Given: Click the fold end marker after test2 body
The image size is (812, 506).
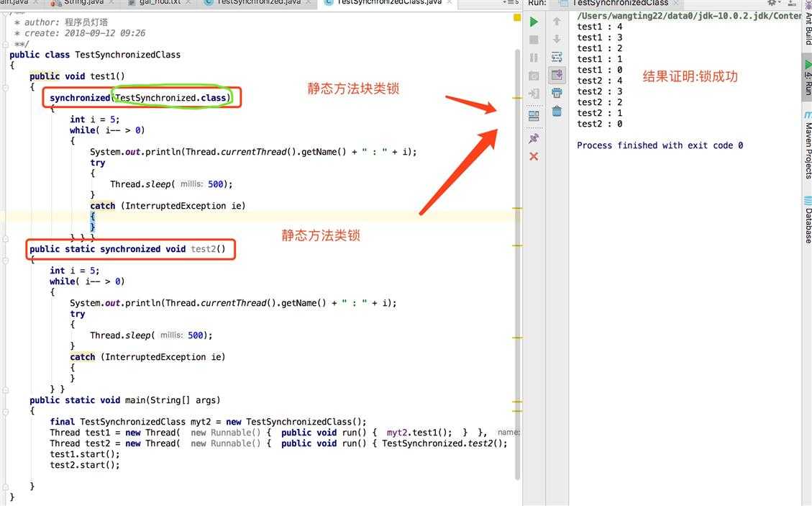Looking at the screenshot, I should pyautogui.click(x=6, y=389).
